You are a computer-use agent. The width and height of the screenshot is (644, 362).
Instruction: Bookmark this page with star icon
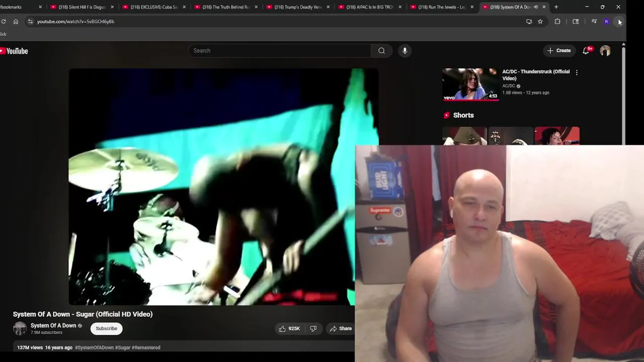(x=540, y=22)
